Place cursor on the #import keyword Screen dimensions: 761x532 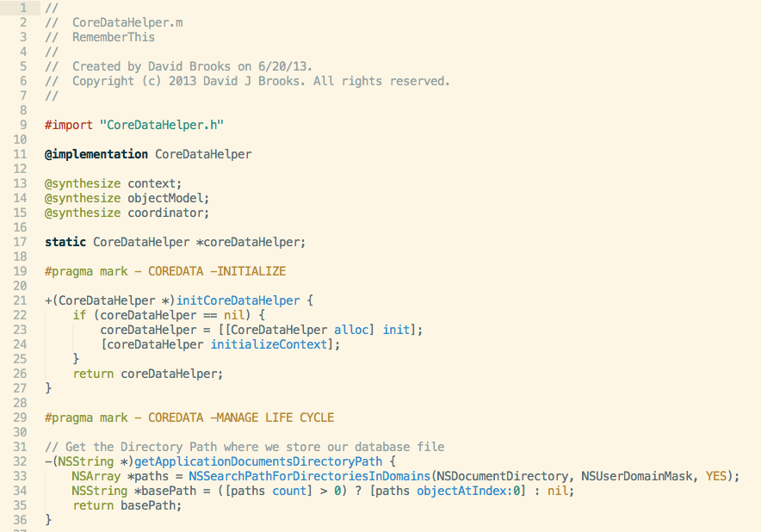click(x=68, y=125)
